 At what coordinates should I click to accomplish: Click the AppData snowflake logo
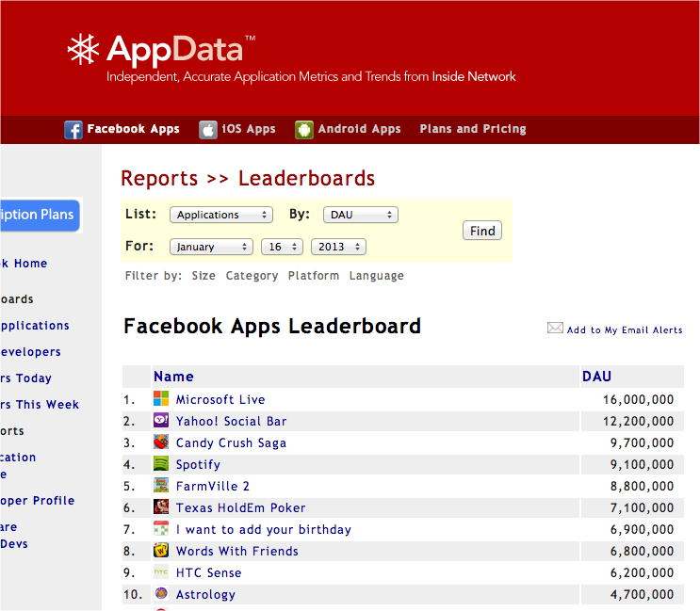pos(83,49)
